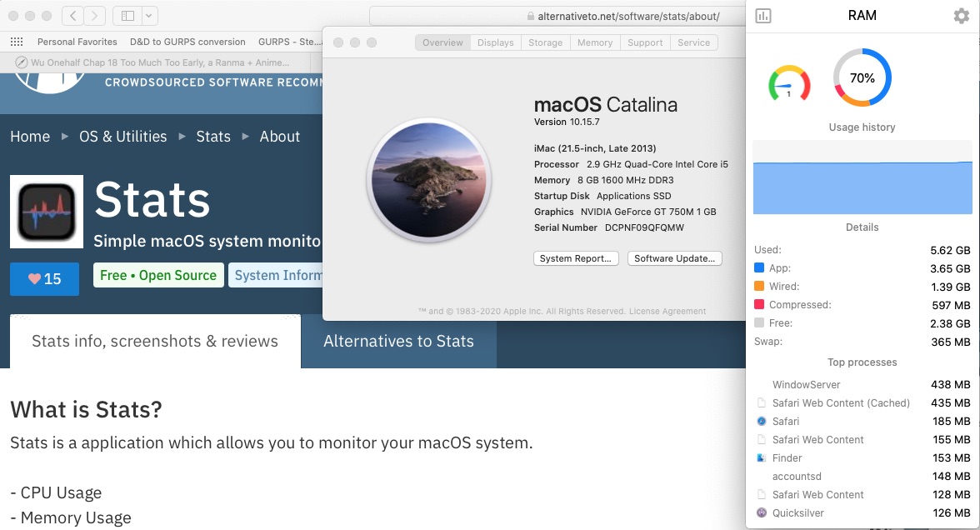Click the Safari Web Content 128 MB row
Image resolution: width=980 pixels, height=530 pixels.
(862, 494)
